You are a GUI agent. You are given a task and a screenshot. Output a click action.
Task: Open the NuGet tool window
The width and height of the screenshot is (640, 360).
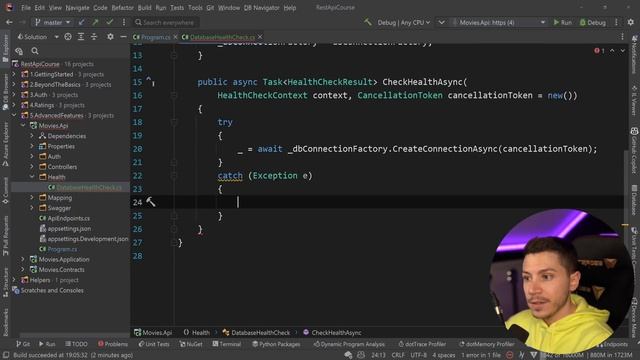(x=191, y=344)
